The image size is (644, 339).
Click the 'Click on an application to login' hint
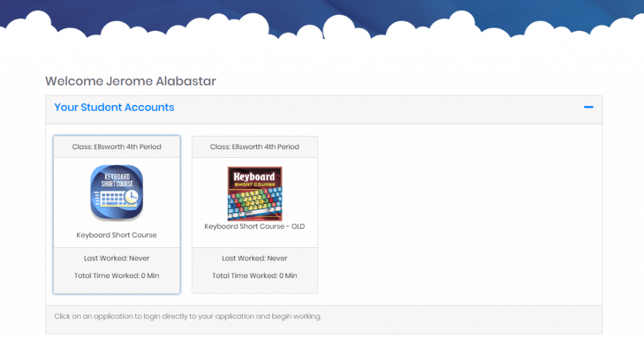[187, 316]
